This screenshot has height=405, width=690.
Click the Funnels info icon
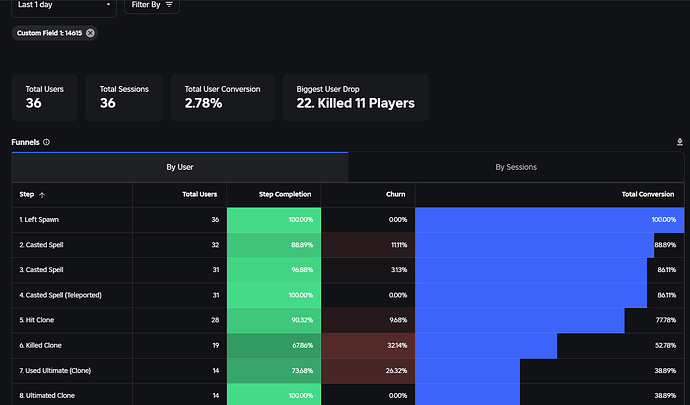click(x=46, y=142)
